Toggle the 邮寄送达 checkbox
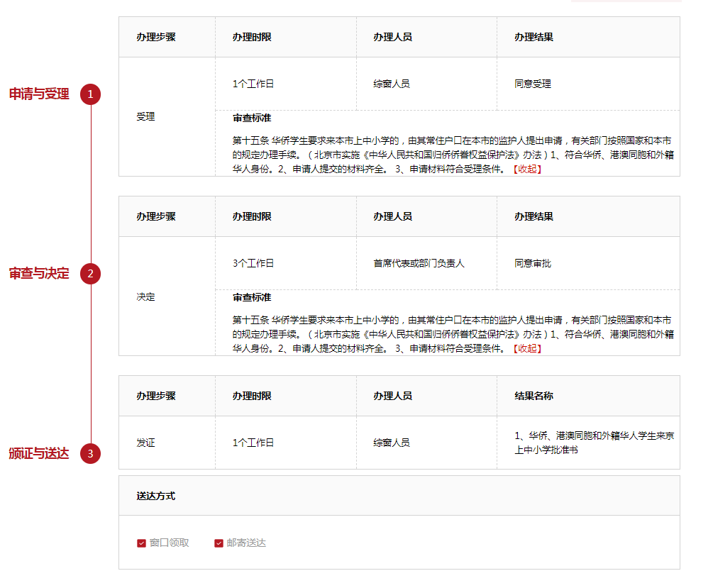 [219, 543]
